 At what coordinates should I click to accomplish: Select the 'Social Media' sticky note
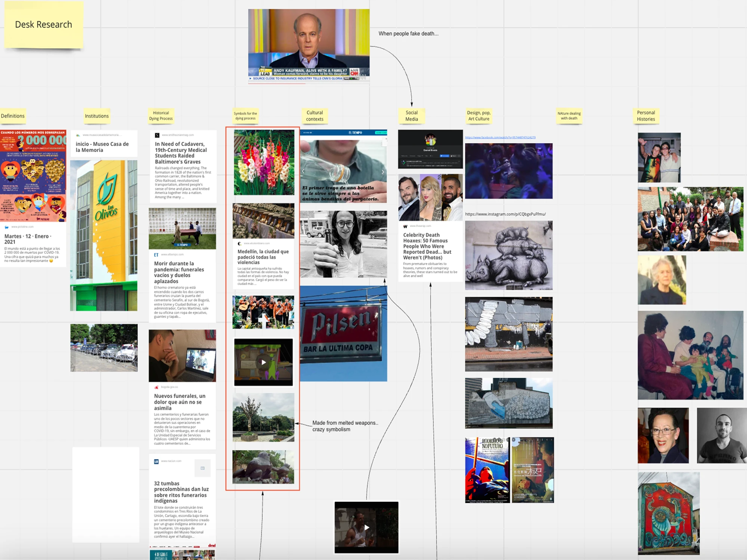coord(412,116)
